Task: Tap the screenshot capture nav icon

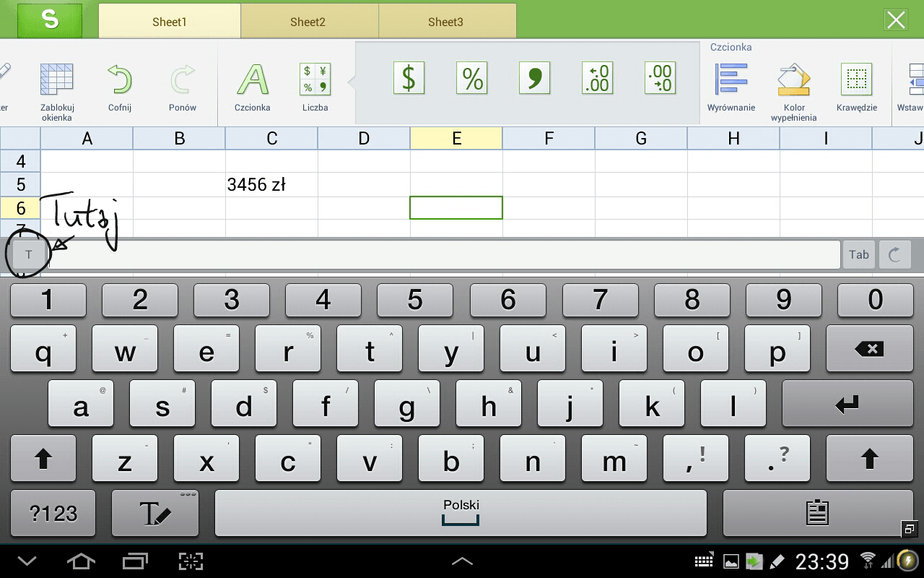Action: click(x=191, y=561)
